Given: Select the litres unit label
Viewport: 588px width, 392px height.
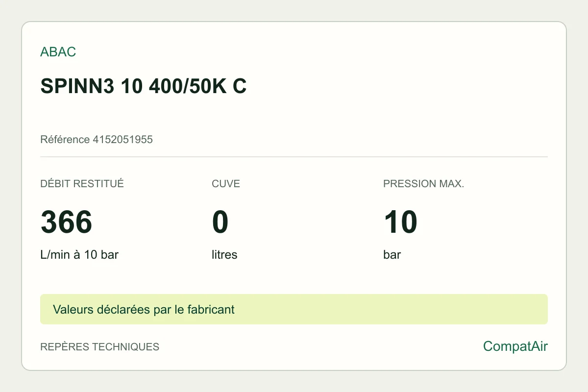Looking at the screenshot, I should coord(224,255).
